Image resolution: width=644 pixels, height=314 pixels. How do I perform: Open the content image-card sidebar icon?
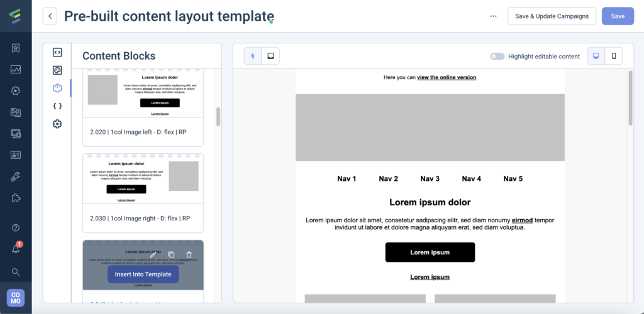[16, 112]
